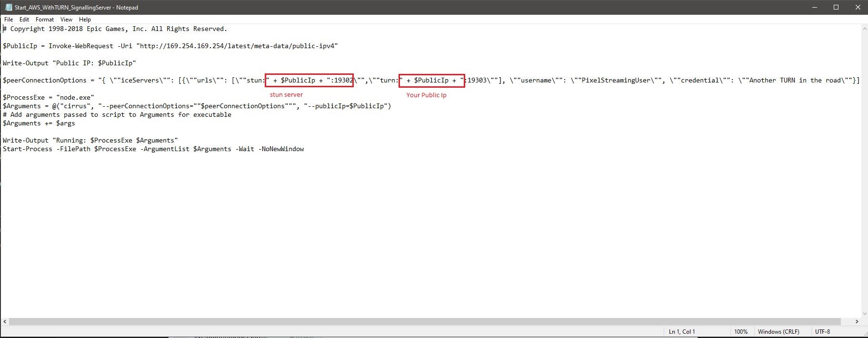Click the 'Write-Output "Running:' line

[90, 141]
